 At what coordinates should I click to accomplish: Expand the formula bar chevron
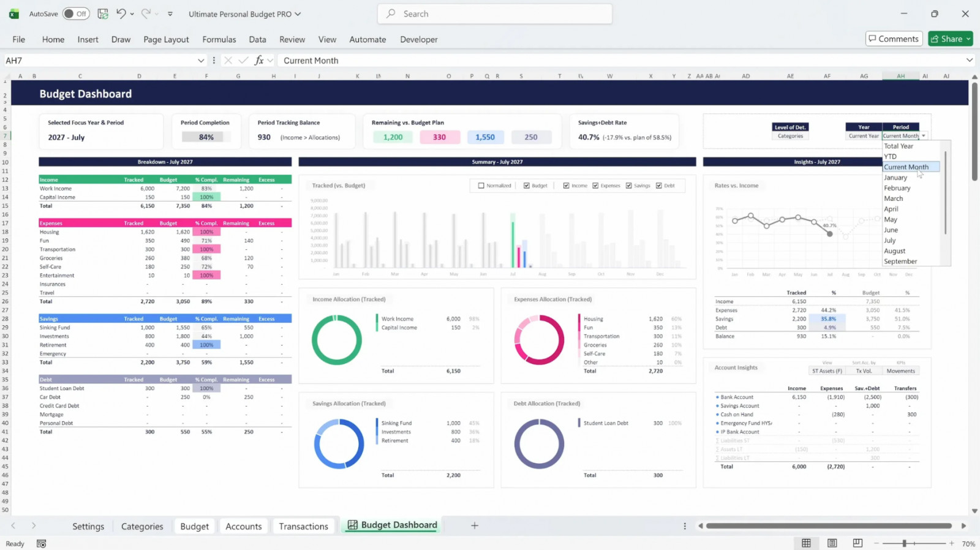click(969, 60)
